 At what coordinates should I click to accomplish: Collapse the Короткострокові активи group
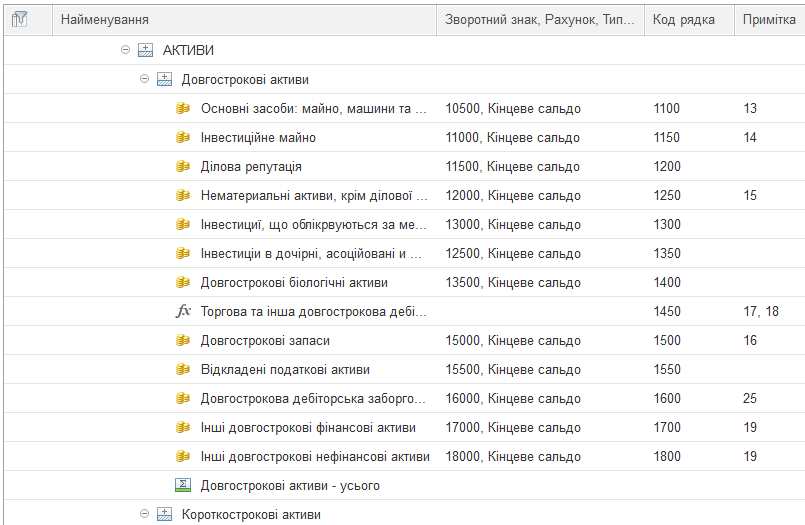pyautogui.click(x=144, y=515)
